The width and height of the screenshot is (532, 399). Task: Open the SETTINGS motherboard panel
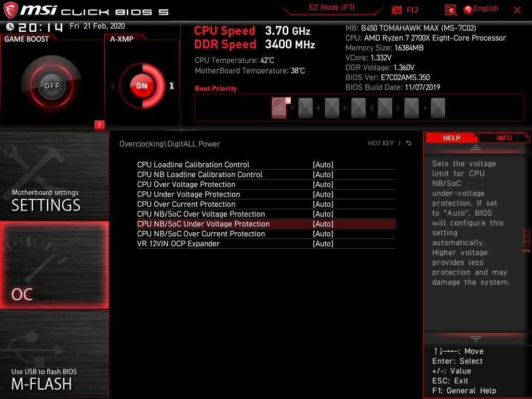point(54,176)
